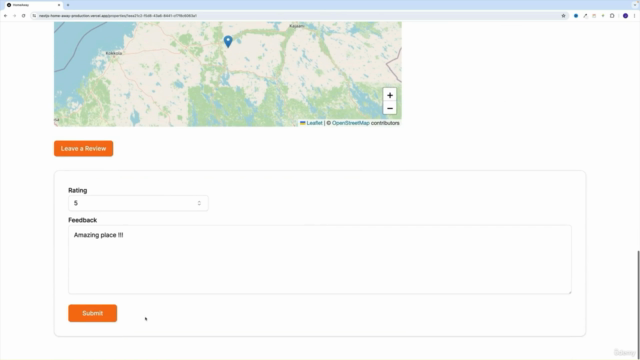Click the calendar-like extension icon
The image size is (640, 360).
pyautogui.click(x=594, y=16)
